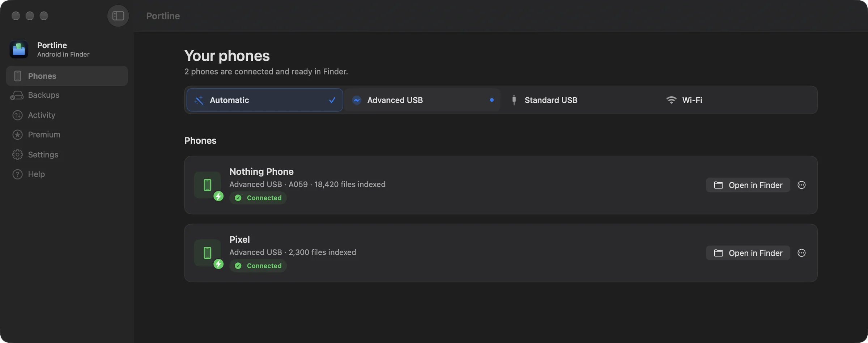Toggle the sidebar visibility button
This screenshot has width=868, height=343.
click(118, 16)
